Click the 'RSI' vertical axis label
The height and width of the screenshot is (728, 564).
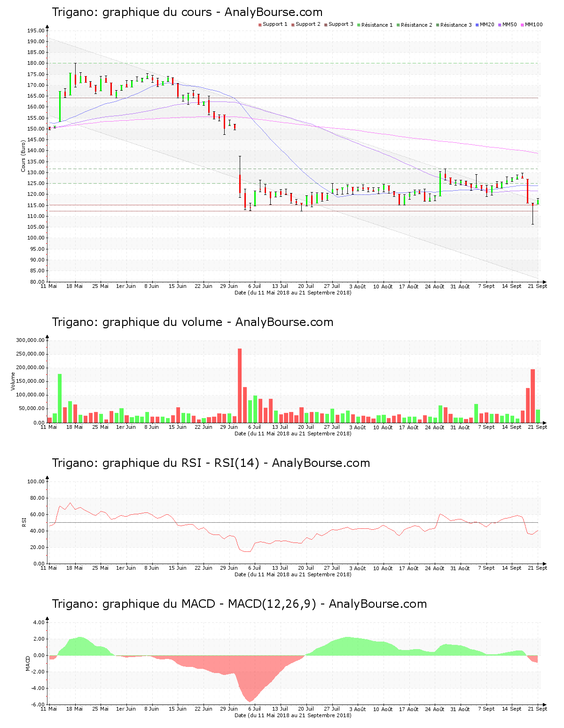[x=24, y=522]
